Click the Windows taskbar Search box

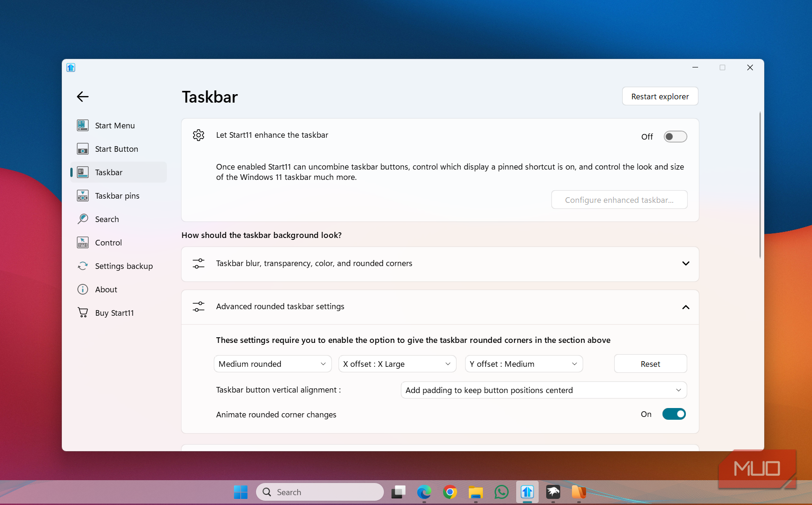(320, 492)
